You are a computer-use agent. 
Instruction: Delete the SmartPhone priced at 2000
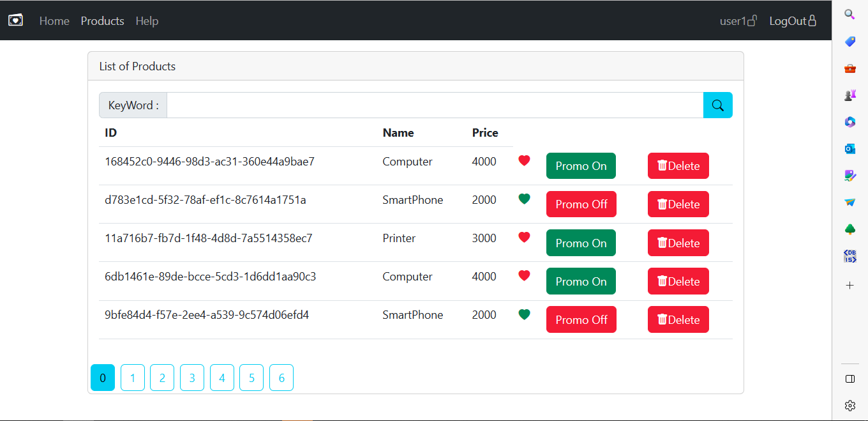tap(678, 204)
